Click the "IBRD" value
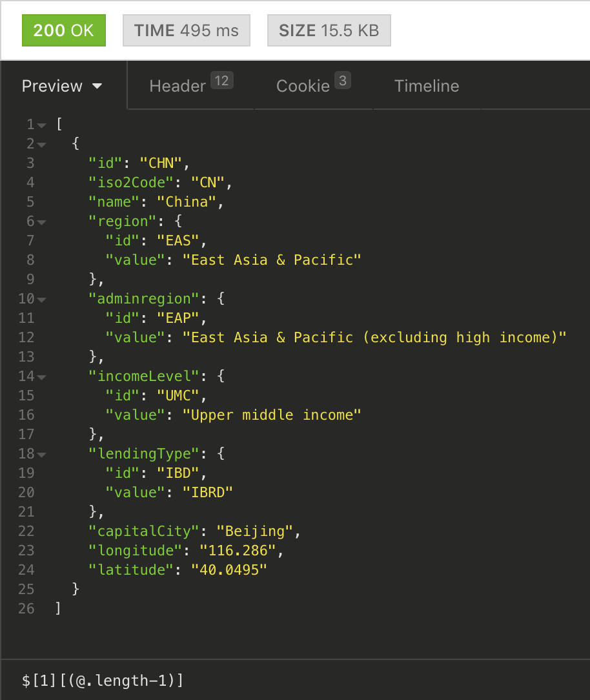Screen dimensions: 590x700 [207, 493]
